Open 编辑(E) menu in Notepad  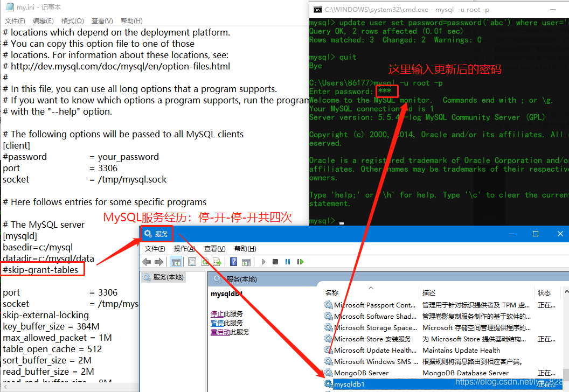click(43, 21)
